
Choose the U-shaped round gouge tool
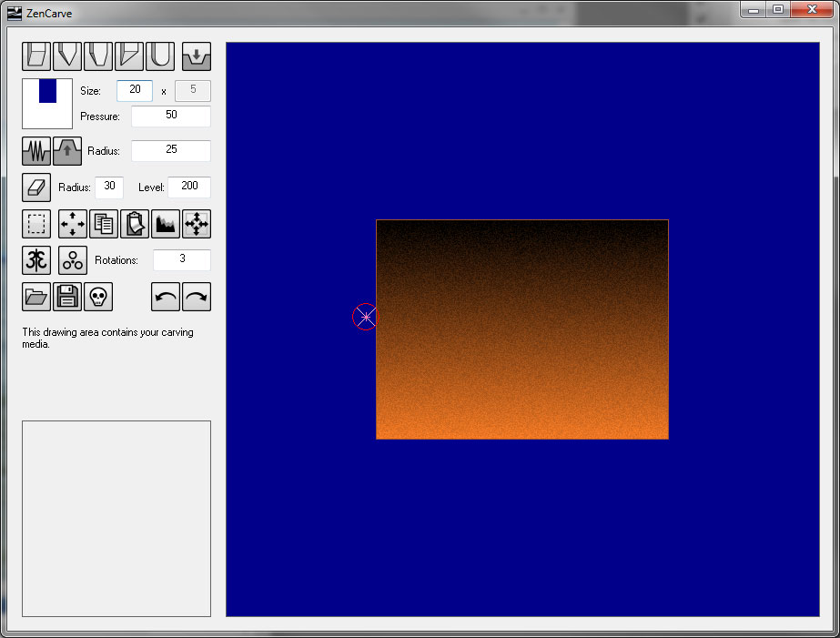click(x=160, y=56)
